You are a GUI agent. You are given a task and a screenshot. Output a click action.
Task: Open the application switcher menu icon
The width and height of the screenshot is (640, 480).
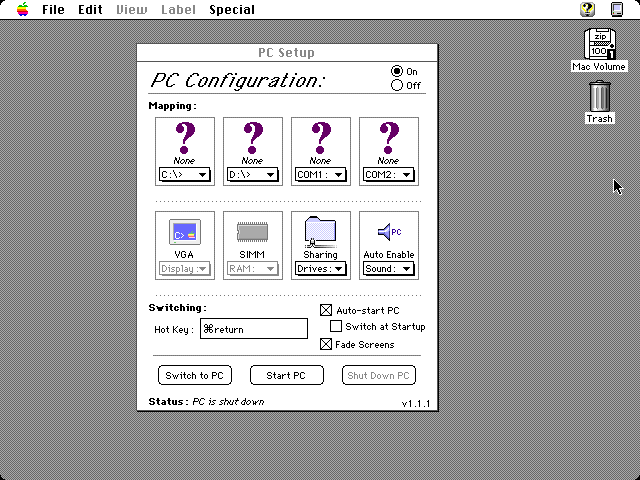click(x=617, y=9)
